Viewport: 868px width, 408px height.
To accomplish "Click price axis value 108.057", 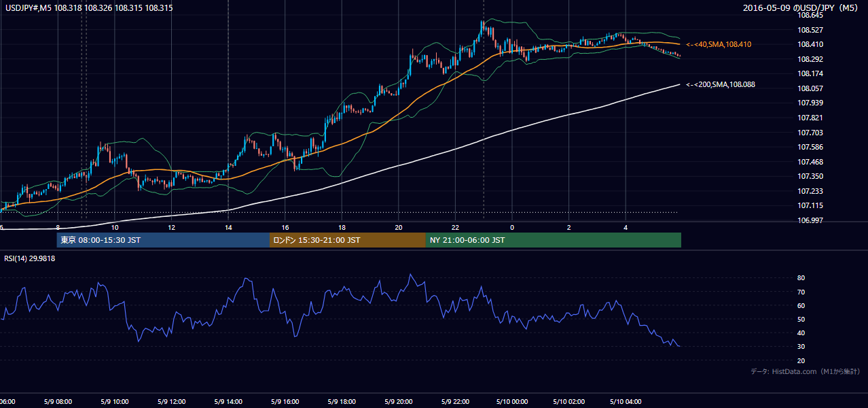I will [810, 88].
